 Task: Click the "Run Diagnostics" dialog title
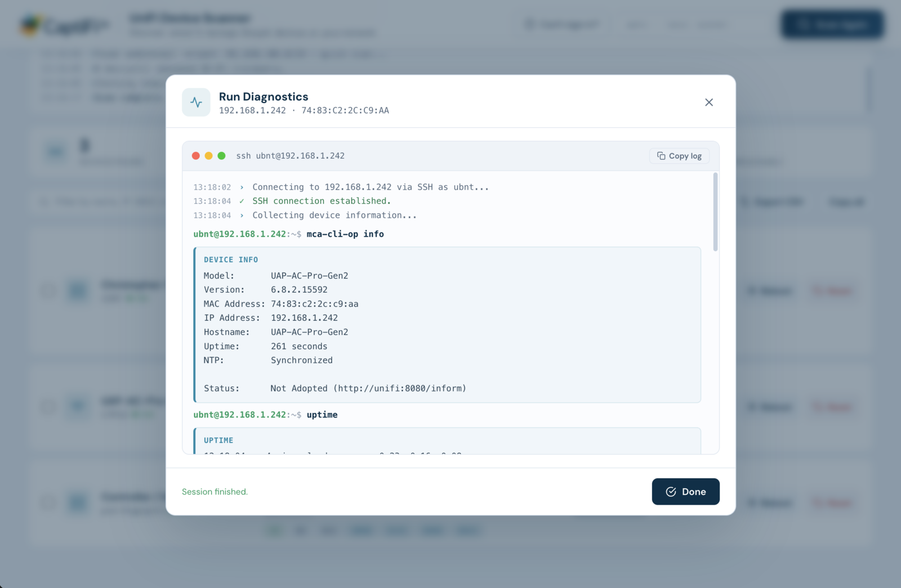[264, 97]
